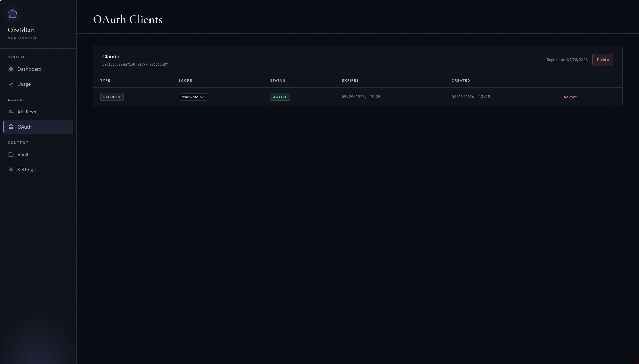The image size is (639, 364).
Task: Click the expiry date 05/29/2026, 13:25
Action: (x=361, y=97)
